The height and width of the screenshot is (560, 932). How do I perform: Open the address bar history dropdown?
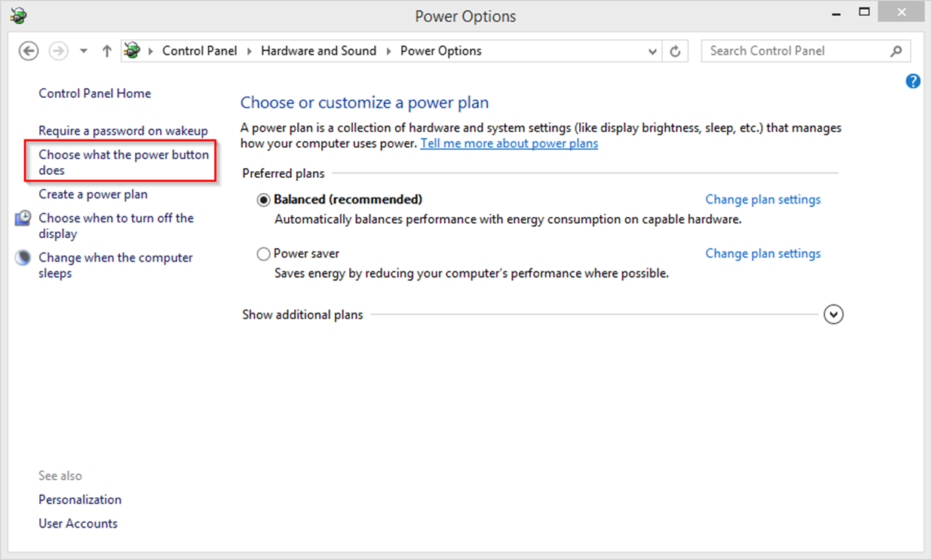(x=653, y=51)
